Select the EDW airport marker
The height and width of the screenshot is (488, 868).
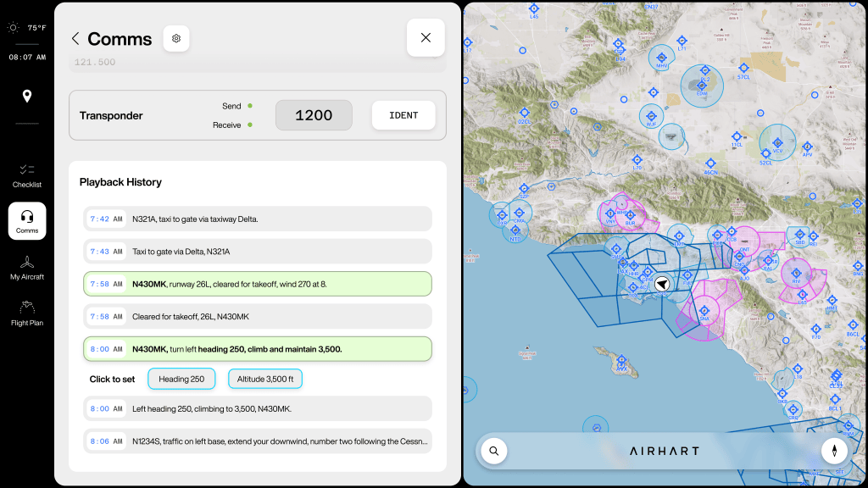pos(701,86)
